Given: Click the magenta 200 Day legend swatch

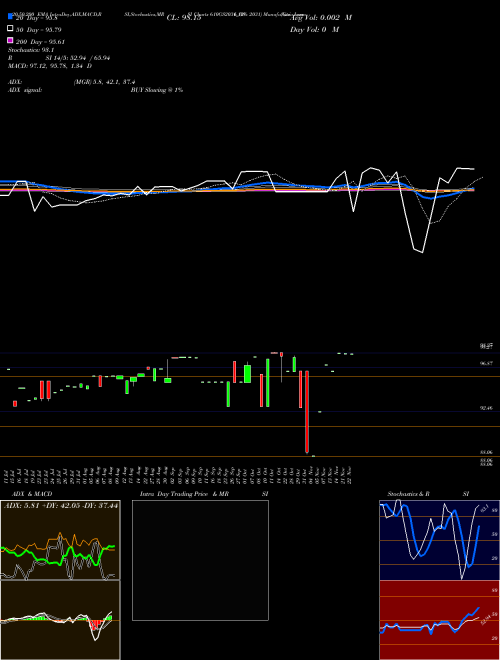Looking at the screenshot, I should point(10,40).
